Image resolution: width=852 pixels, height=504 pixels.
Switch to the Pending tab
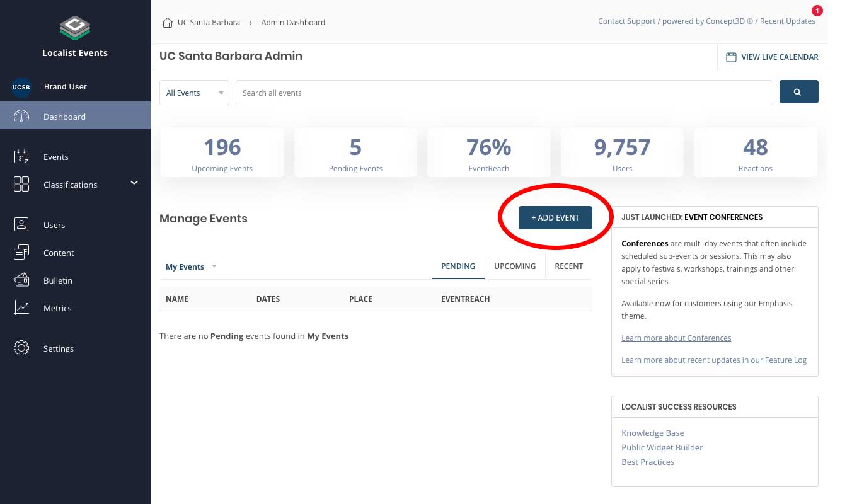click(x=458, y=266)
